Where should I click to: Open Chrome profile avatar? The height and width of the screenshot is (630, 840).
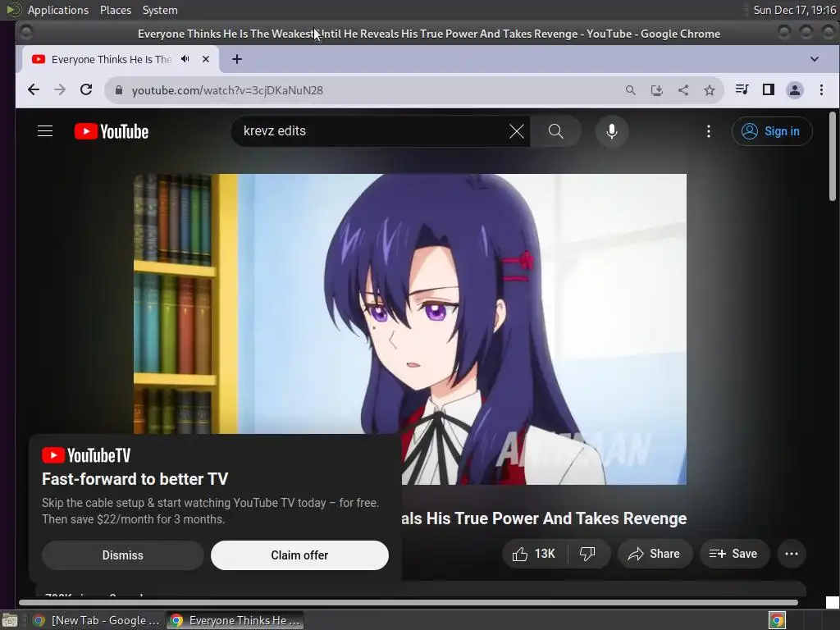click(794, 90)
